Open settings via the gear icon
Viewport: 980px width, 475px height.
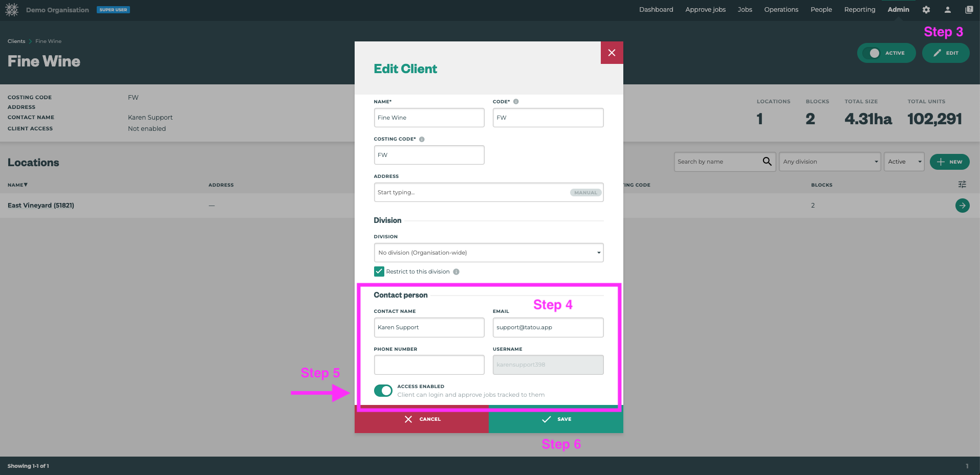(x=926, y=9)
